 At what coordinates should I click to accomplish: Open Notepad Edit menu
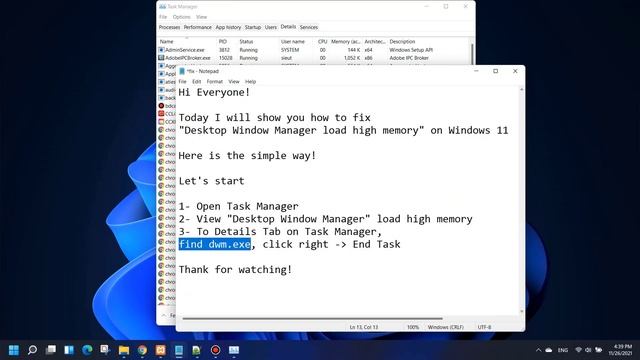pyautogui.click(x=196, y=82)
